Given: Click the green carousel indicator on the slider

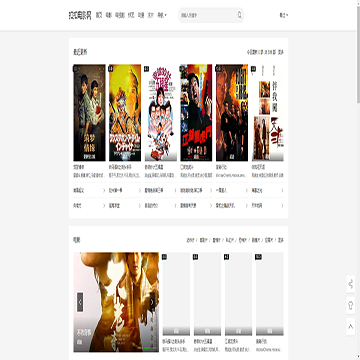Looking at the screenshot, I should click(147, 348).
